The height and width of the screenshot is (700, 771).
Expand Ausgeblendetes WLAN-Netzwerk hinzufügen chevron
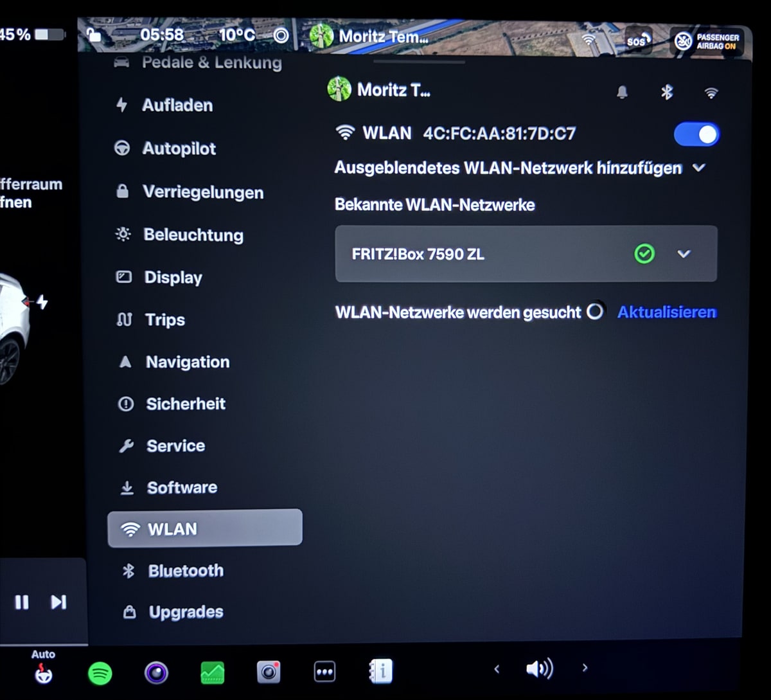coord(699,168)
